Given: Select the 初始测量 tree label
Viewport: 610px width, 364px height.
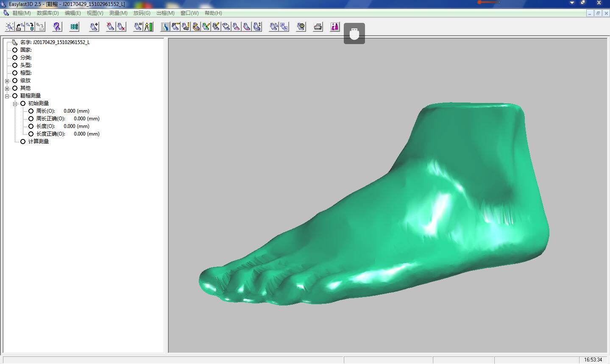Looking at the screenshot, I should pyautogui.click(x=39, y=103).
